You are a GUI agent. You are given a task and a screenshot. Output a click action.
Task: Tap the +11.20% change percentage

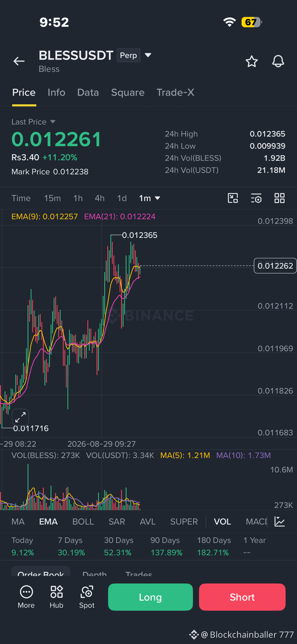click(60, 157)
